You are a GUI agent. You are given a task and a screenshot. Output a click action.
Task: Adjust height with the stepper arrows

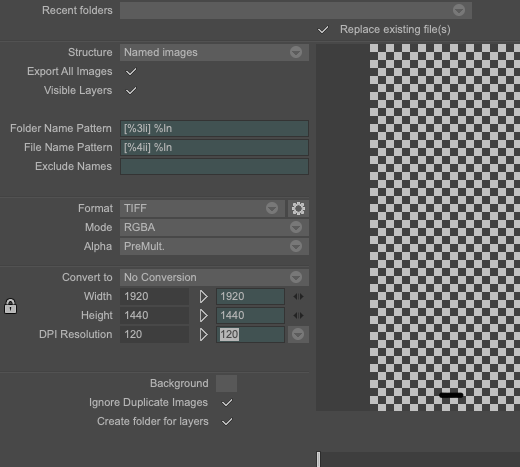click(x=298, y=316)
